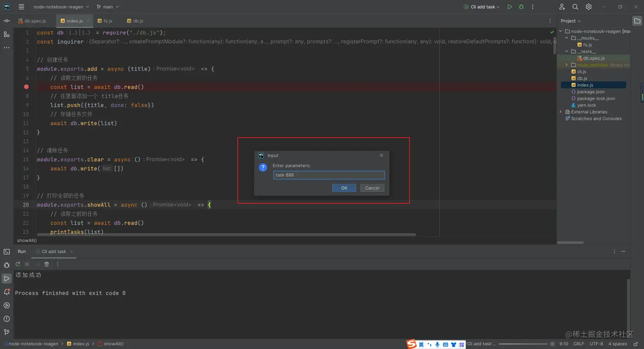The height and width of the screenshot is (349, 644).
Task: Select yarn.lock in the Project tree
Action: pos(584,105)
